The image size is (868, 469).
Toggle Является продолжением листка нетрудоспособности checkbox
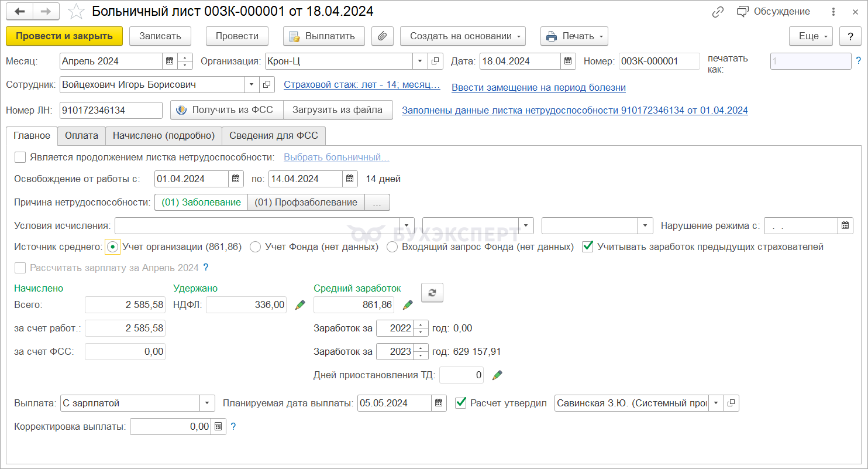click(20, 157)
